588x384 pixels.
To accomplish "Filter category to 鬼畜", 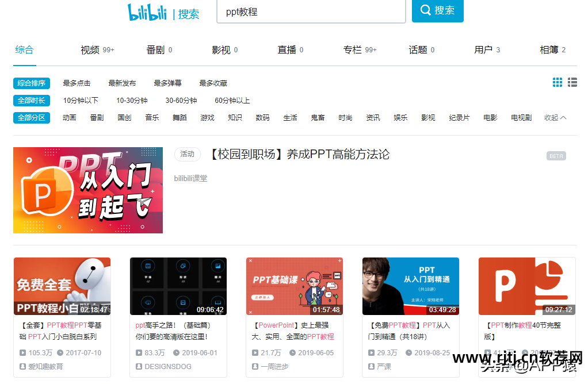I will pyautogui.click(x=318, y=118).
